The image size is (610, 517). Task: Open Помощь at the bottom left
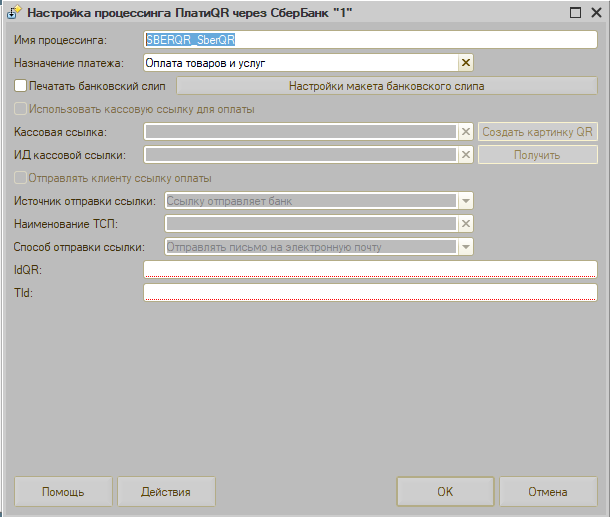(62, 492)
